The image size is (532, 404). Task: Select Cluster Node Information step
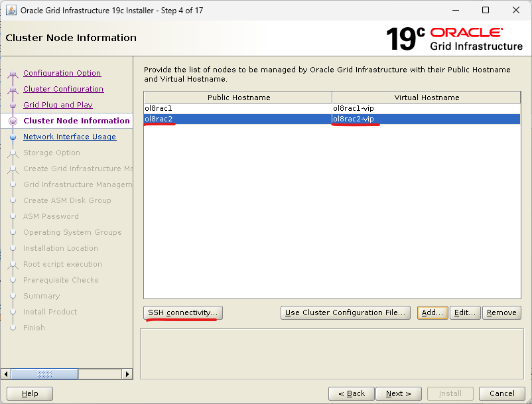click(x=76, y=121)
